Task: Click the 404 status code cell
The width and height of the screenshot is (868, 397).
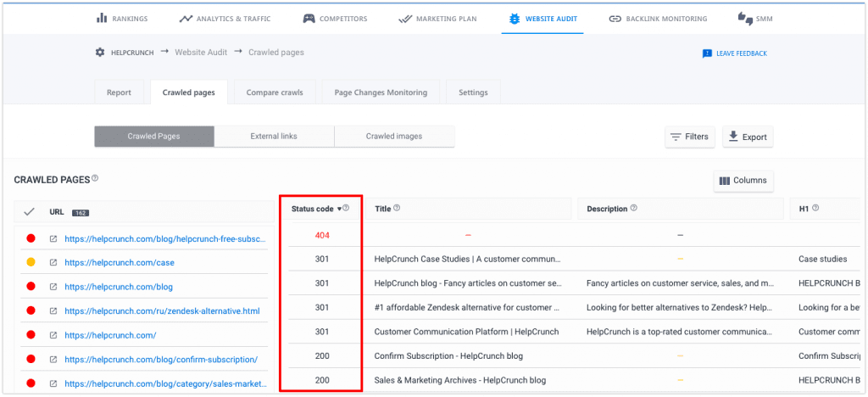Action: [322, 235]
